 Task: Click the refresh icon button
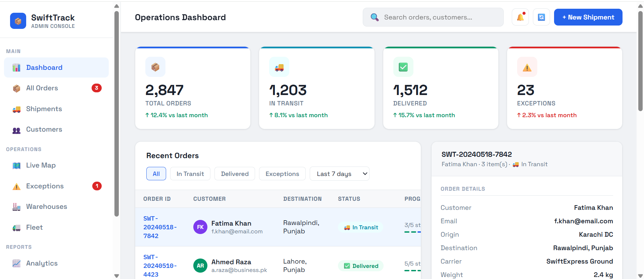coord(541,17)
